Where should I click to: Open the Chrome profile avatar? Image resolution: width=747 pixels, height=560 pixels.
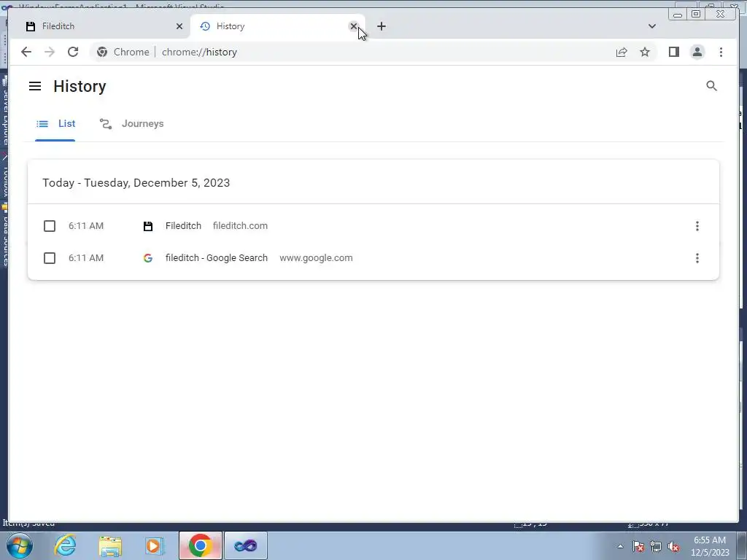pos(697,52)
